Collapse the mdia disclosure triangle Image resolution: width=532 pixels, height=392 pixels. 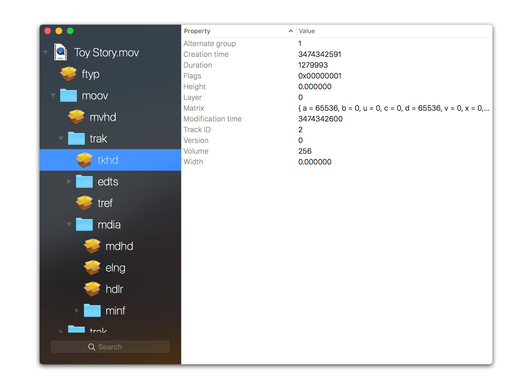coord(69,225)
